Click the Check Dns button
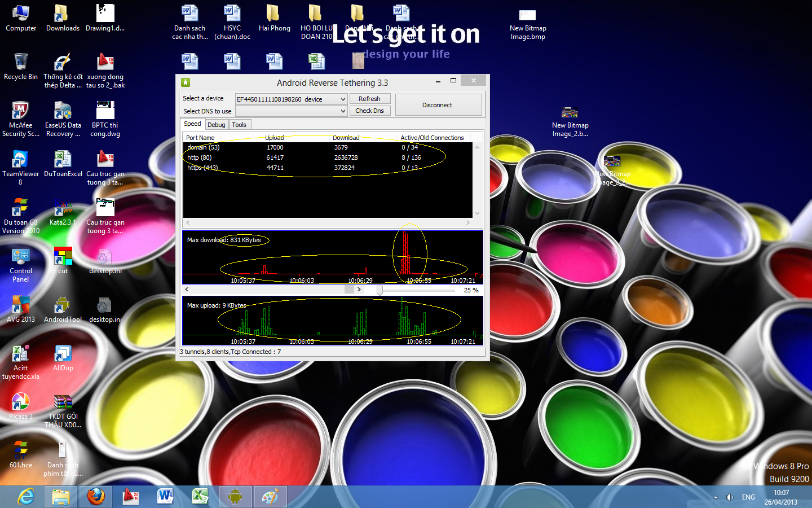Image resolution: width=812 pixels, height=508 pixels. click(369, 111)
